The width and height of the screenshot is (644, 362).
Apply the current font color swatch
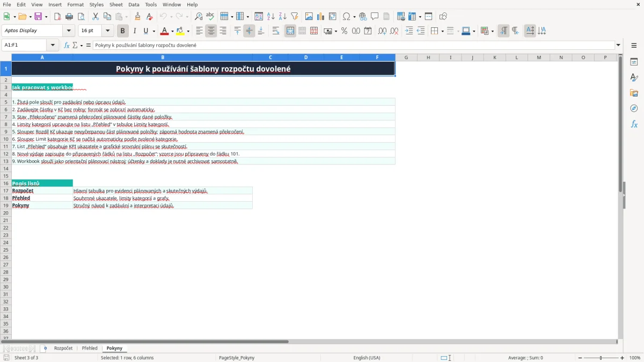[x=164, y=31]
